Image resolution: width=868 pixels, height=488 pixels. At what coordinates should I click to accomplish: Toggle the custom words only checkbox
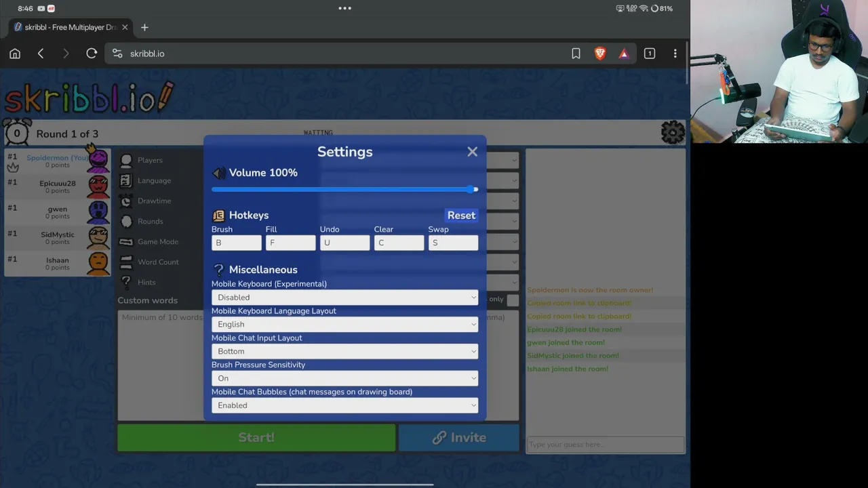coord(513,300)
